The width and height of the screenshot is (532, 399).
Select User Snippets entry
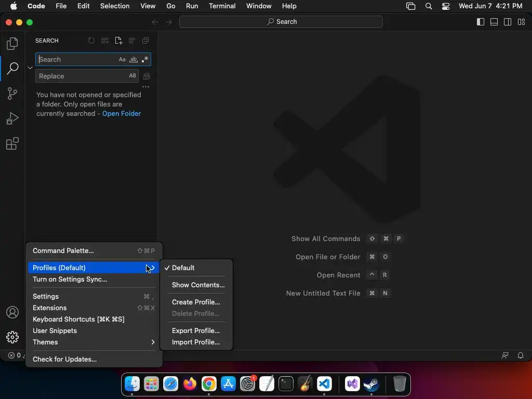[94, 330]
